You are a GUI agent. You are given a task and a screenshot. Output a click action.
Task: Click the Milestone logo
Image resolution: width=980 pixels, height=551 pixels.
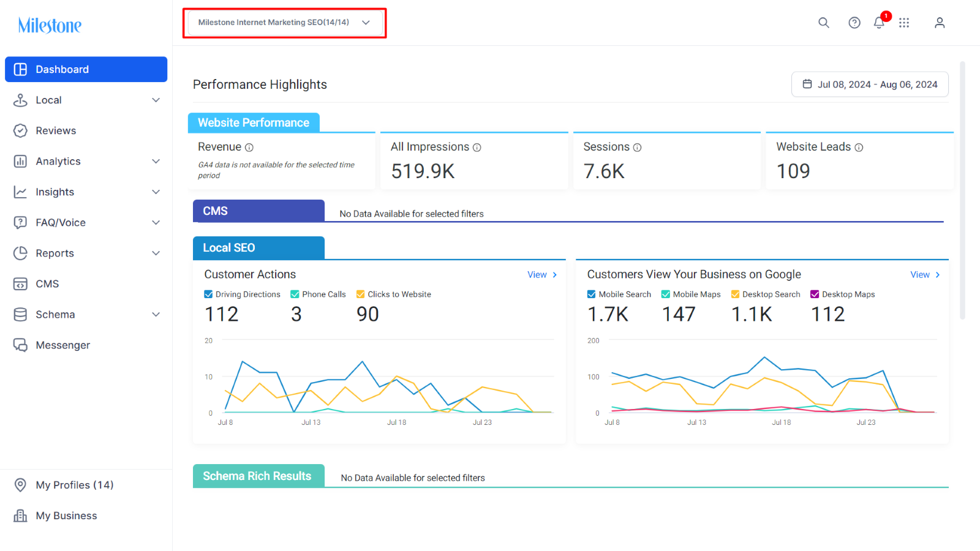[50, 25]
